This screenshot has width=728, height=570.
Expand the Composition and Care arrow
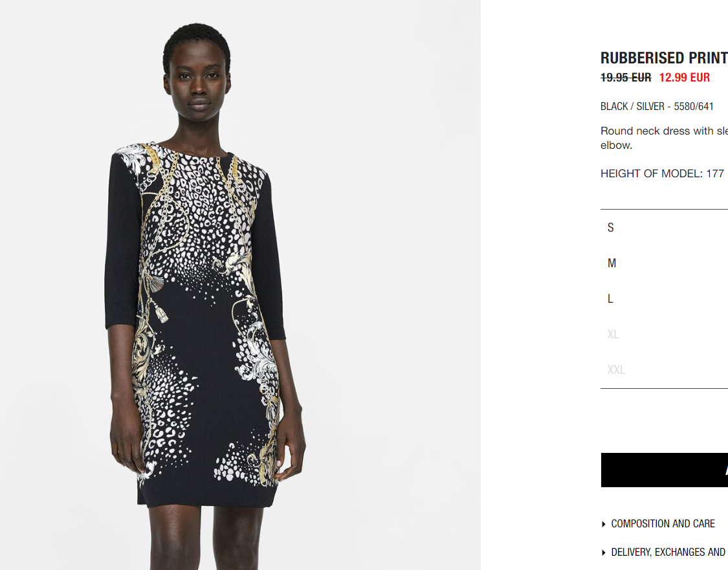coord(604,524)
